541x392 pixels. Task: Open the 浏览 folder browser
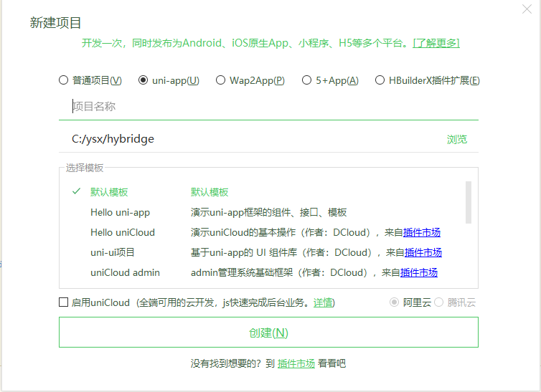pos(457,139)
